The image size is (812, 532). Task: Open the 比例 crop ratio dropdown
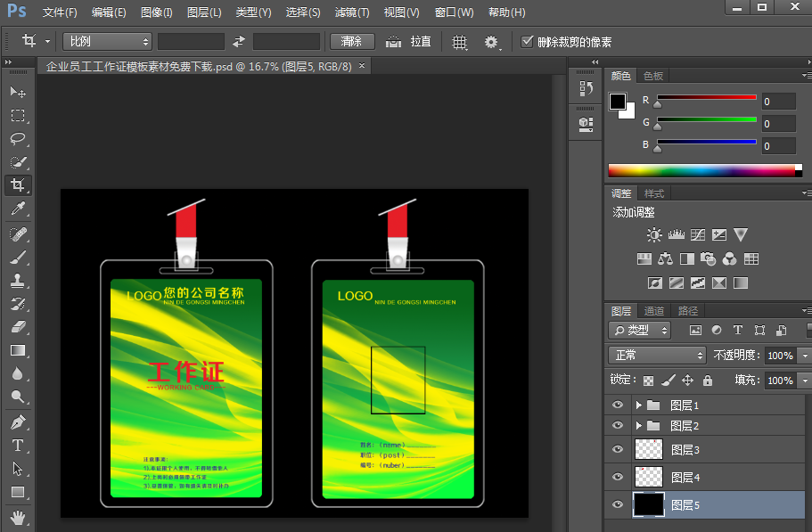108,42
